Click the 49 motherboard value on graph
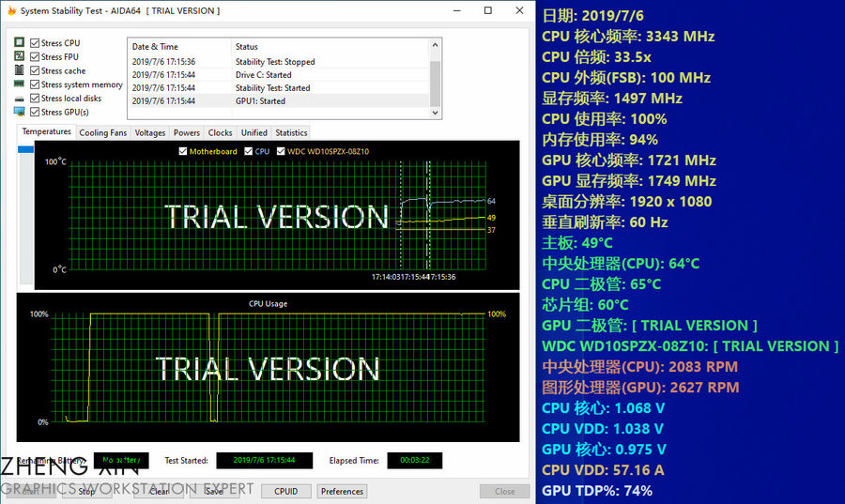 click(491, 218)
